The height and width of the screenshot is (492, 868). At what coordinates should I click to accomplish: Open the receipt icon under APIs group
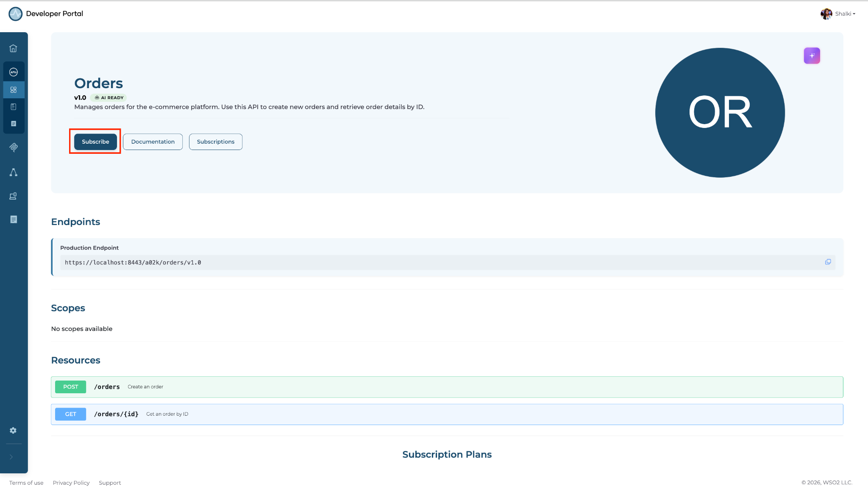tap(14, 124)
